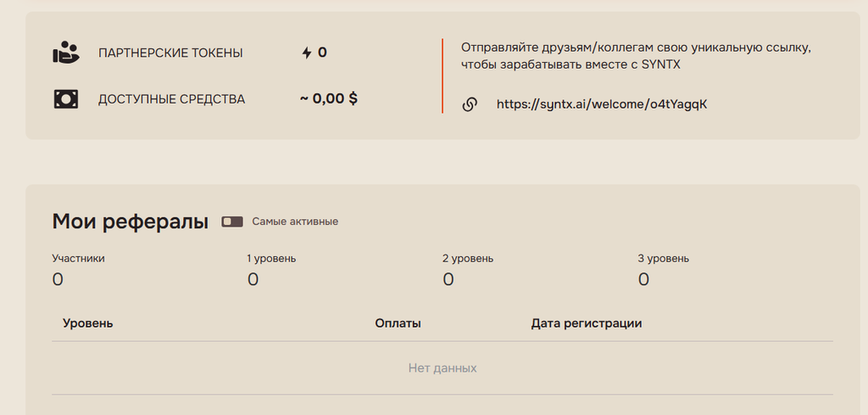Select the Участники counter
The image size is (868, 415).
click(x=78, y=271)
